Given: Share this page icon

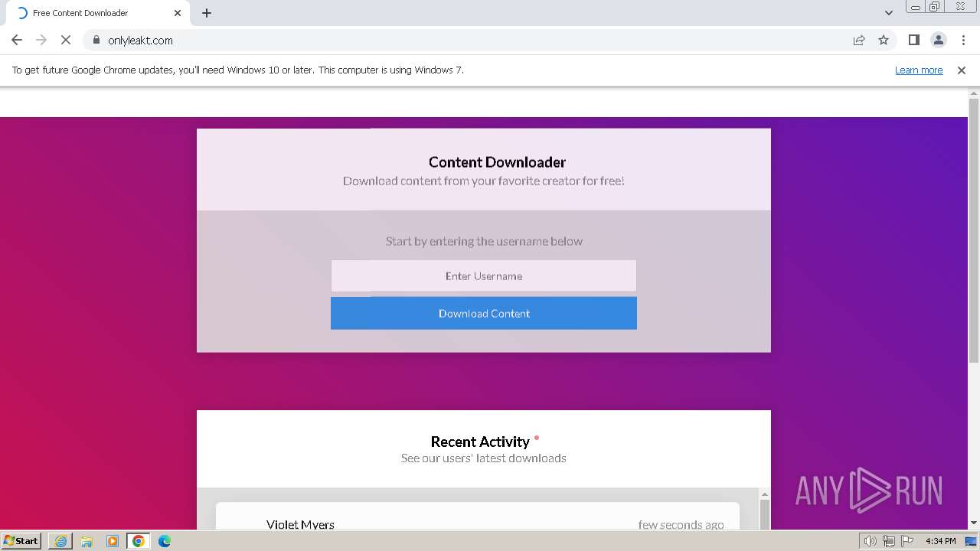Looking at the screenshot, I should (859, 40).
